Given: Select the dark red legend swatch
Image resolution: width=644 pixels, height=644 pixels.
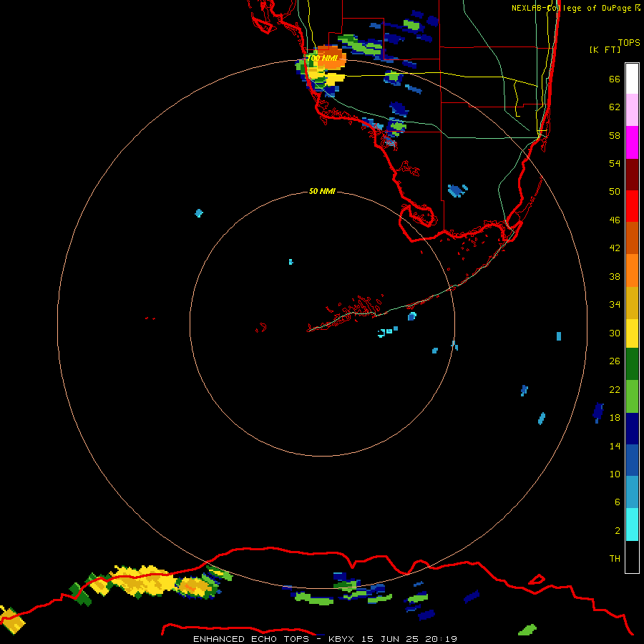Looking at the screenshot, I should (632, 174).
